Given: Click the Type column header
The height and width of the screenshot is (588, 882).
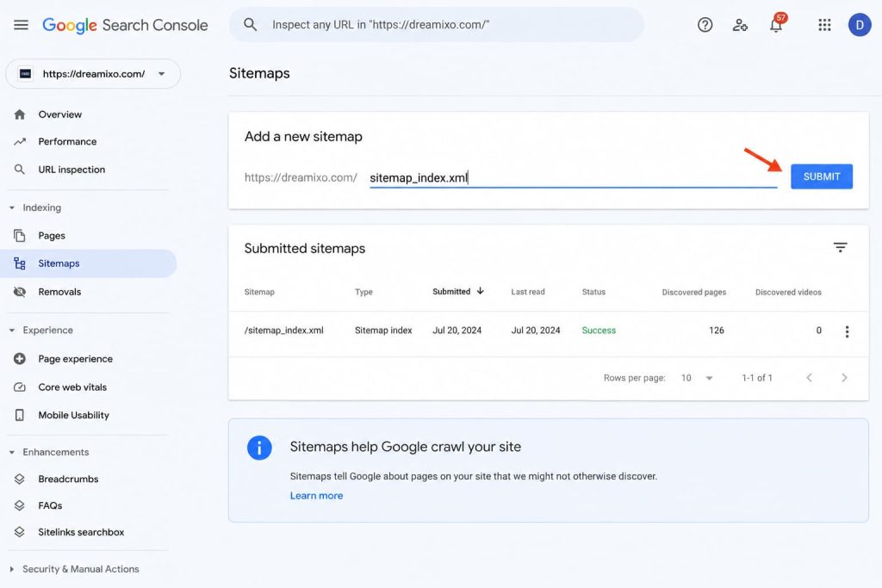Looking at the screenshot, I should 363,292.
